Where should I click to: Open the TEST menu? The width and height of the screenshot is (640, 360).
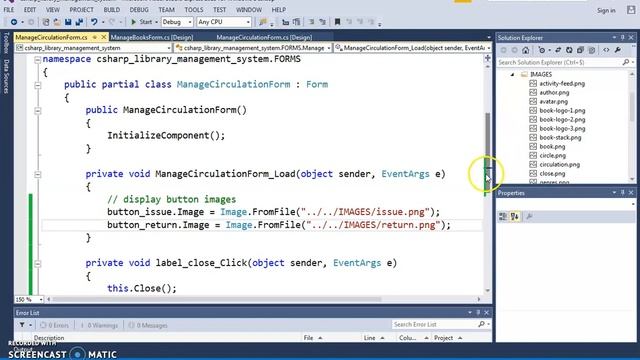[x=219, y=9]
